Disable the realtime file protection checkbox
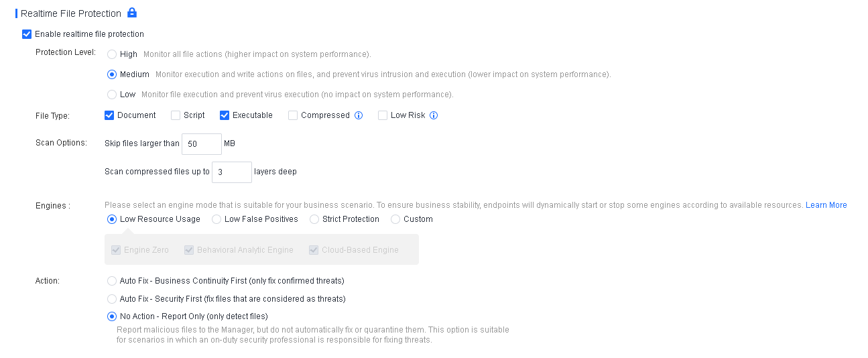This screenshot has width=868, height=358. (27, 34)
